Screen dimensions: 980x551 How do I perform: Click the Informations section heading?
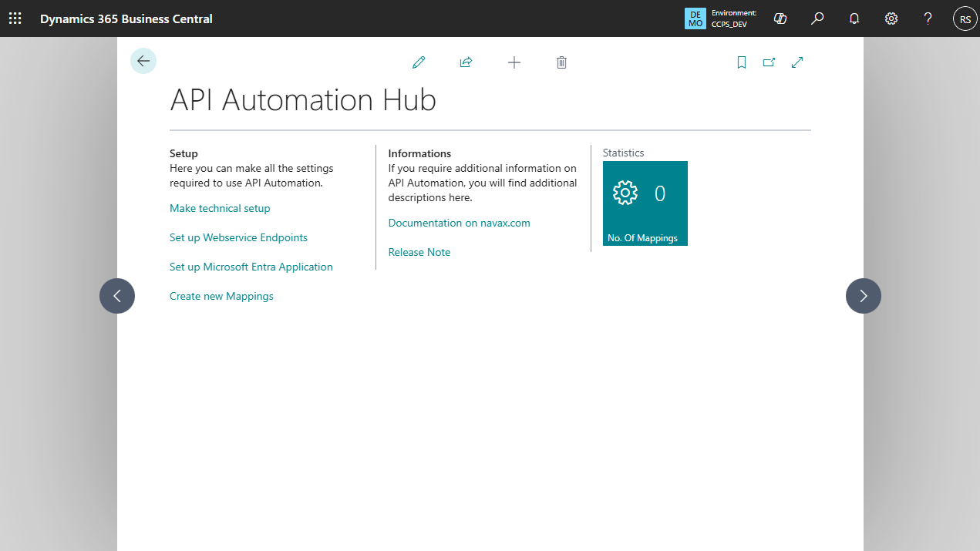coord(419,153)
